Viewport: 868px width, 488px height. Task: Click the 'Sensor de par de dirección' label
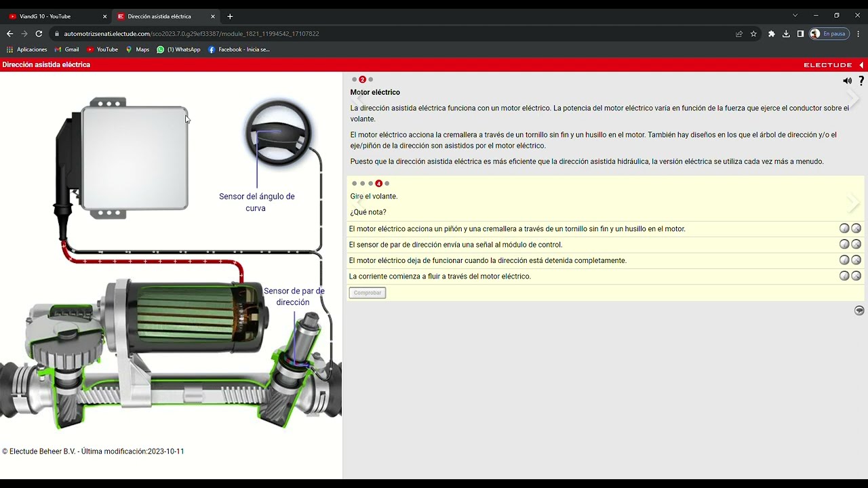tap(294, 297)
